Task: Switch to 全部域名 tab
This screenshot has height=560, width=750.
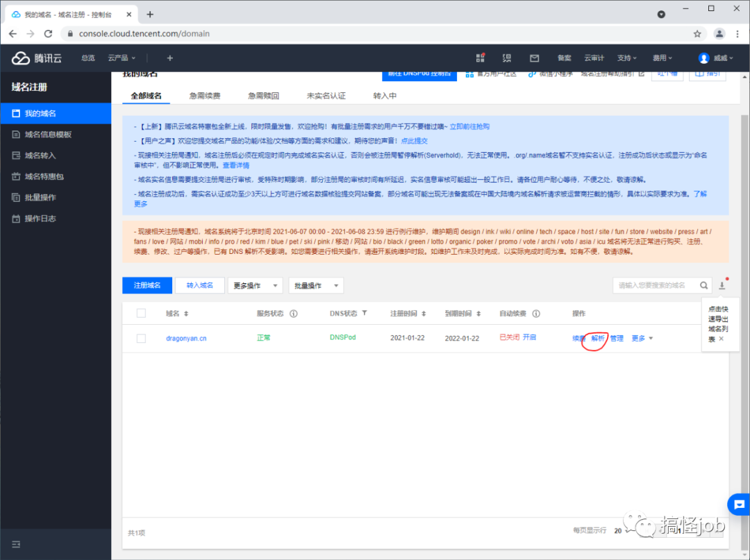Action: click(146, 96)
